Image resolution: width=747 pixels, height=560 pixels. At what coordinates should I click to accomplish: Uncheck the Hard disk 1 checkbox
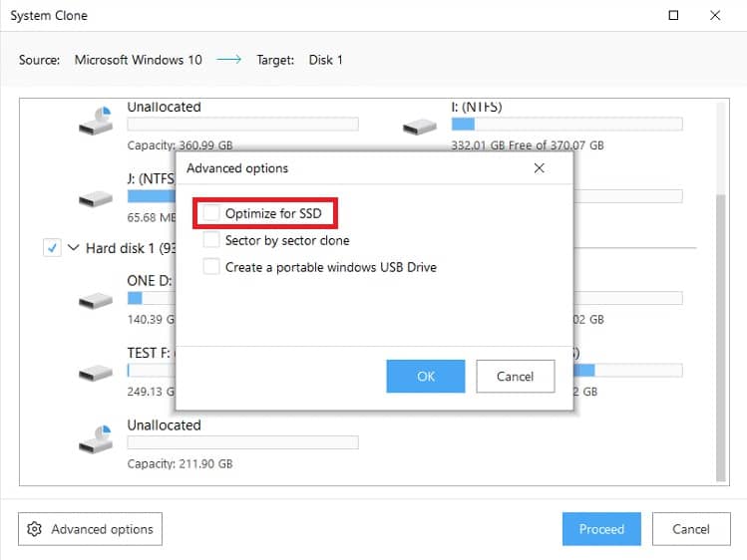pyautogui.click(x=52, y=247)
